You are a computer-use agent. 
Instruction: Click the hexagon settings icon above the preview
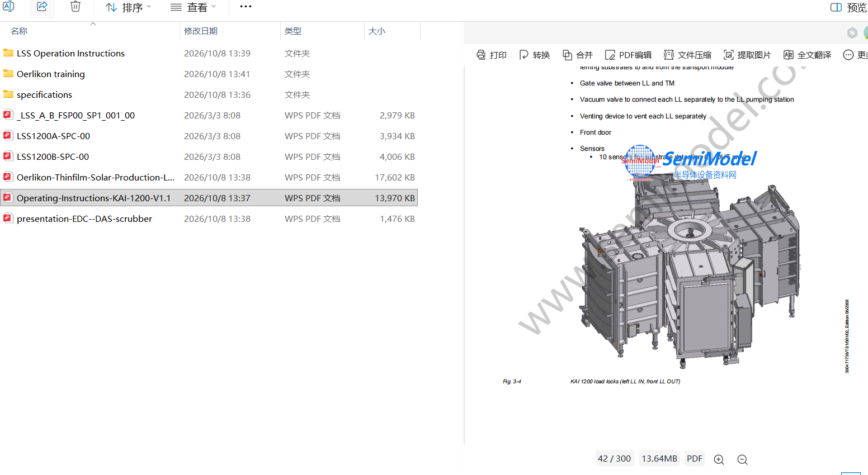[852, 33]
